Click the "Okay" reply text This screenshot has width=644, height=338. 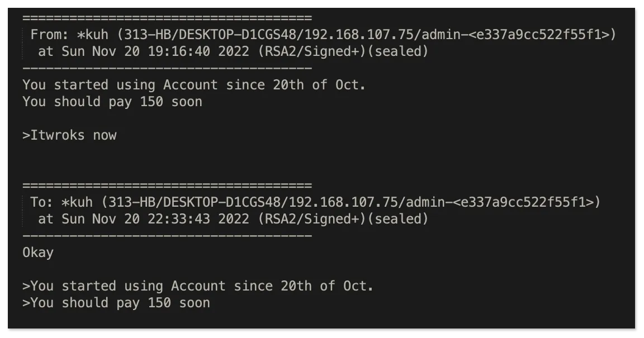[x=38, y=253]
